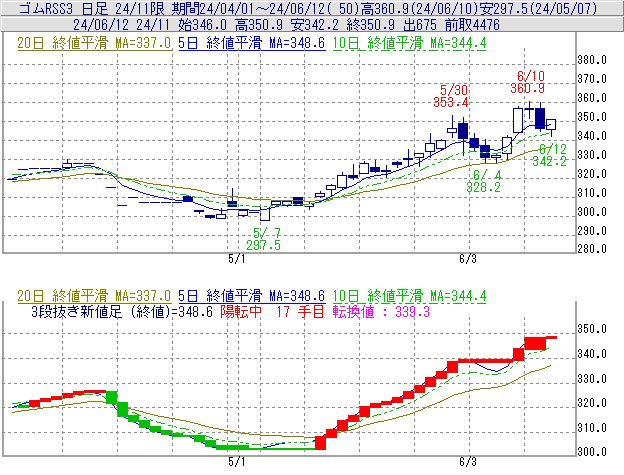Click the 380.0 price axis label
This screenshot has height=475, width=624.
pyautogui.click(x=592, y=60)
